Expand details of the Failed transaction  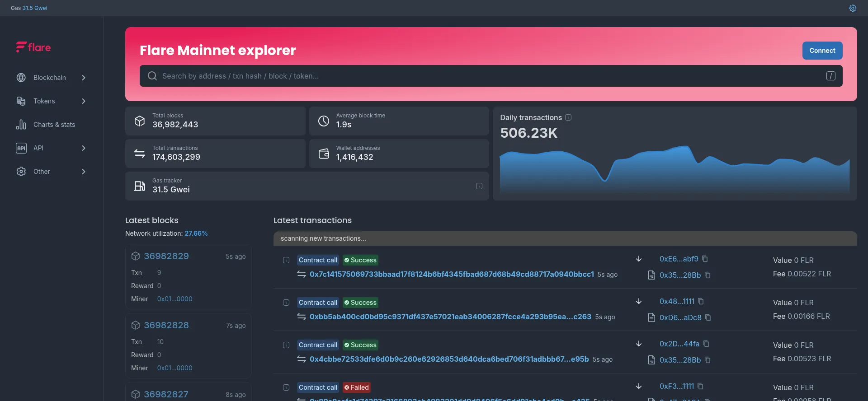tap(286, 387)
